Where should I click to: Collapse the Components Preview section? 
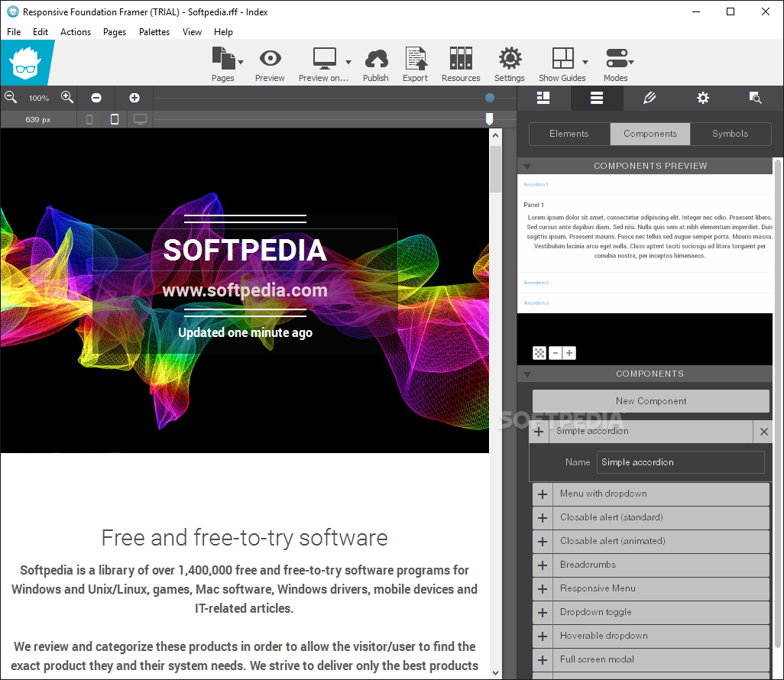[527, 166]
